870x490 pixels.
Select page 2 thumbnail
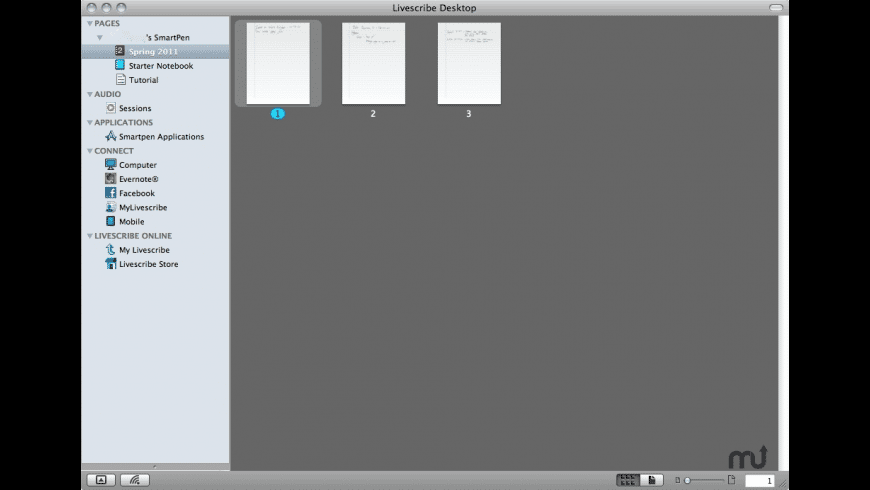click(373, 63)
